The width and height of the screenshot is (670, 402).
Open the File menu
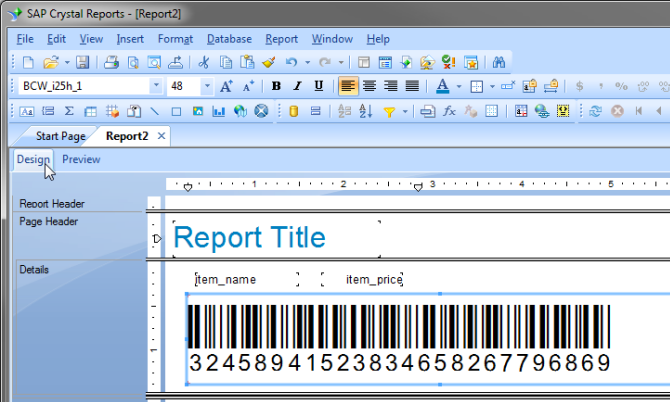click(x=25, y=39)
